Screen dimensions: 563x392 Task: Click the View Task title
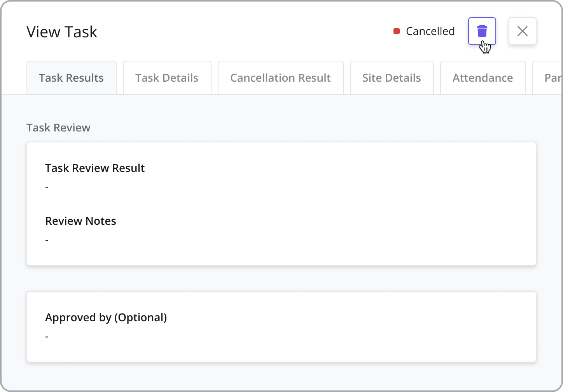[x=62, y=32]
